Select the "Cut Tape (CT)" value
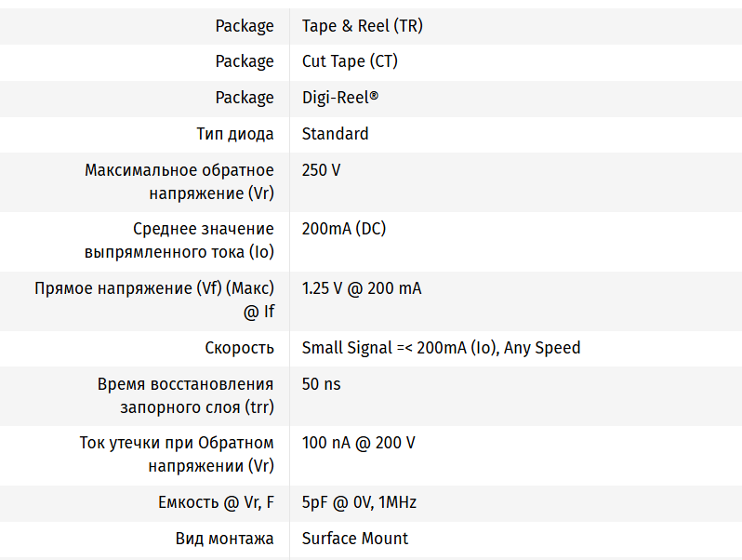 pyautogui.click(x=350, y=61)
